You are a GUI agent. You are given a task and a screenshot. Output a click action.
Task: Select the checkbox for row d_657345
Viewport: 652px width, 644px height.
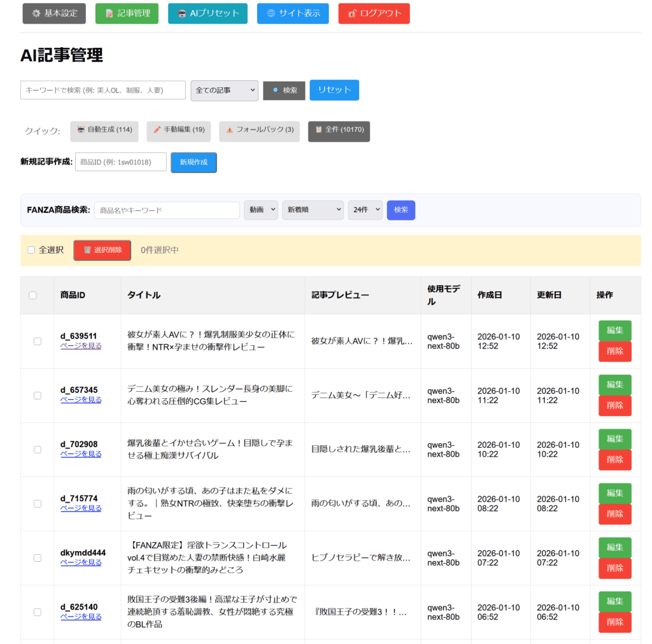pyautogui.click(x=38, y=396)
